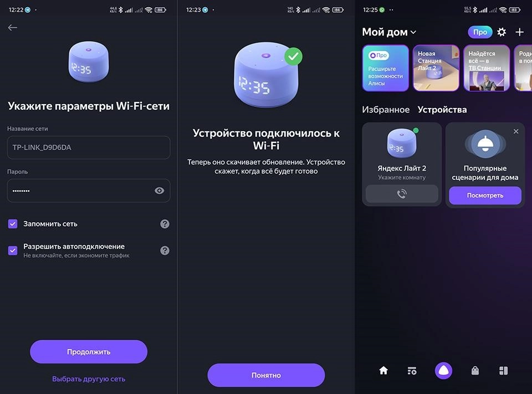The image size is (532, 394).
Task: Click help icon next to Запомнить сеть
Action: (165, 224)
